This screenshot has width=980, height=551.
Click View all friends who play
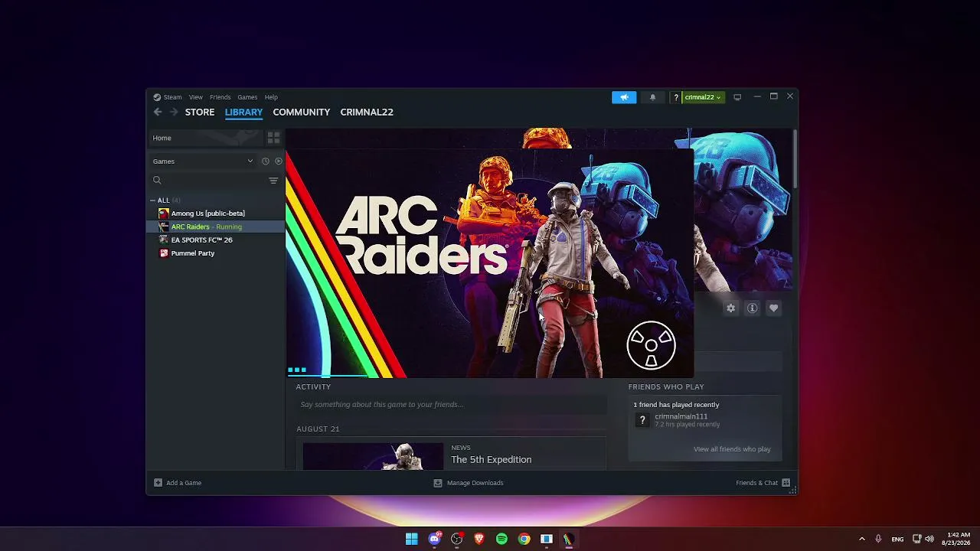tap(732, 449)
